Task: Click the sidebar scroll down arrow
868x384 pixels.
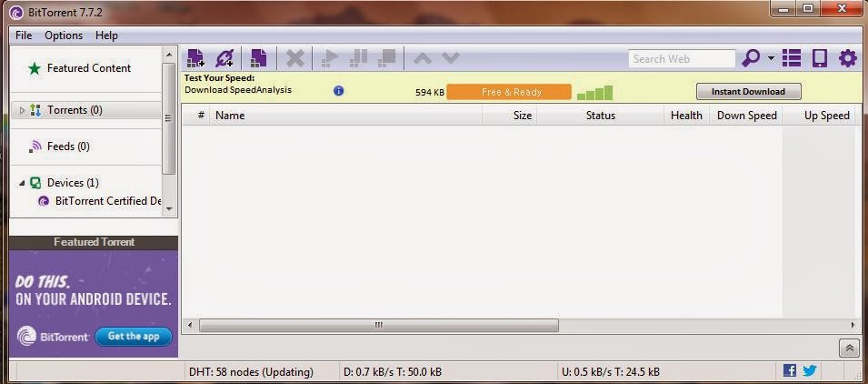Action: coord(169,209)
